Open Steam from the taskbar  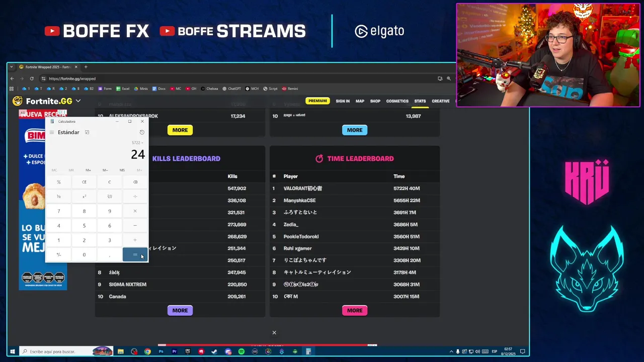click(214, 351)
